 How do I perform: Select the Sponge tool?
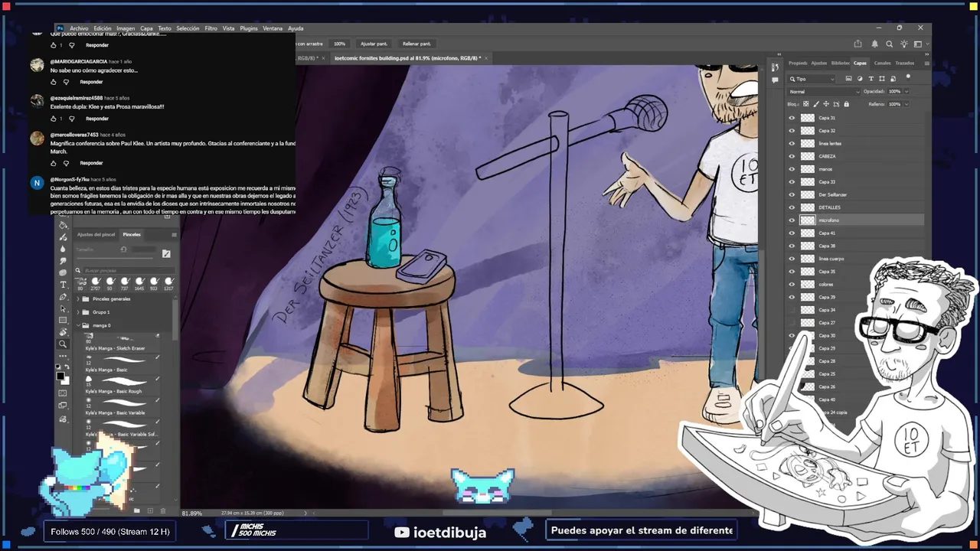(x=63, y=272)
